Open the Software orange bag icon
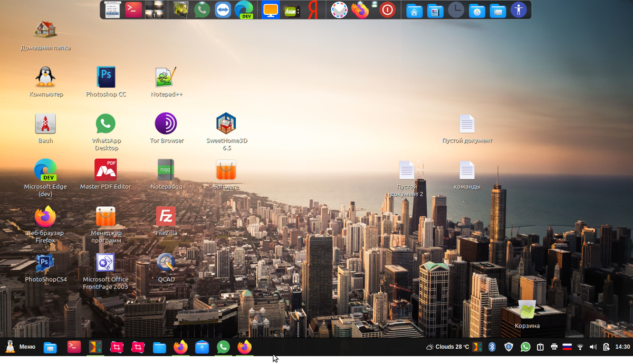The height and width of the screenshot is (364, 633). tap(226, 170)
